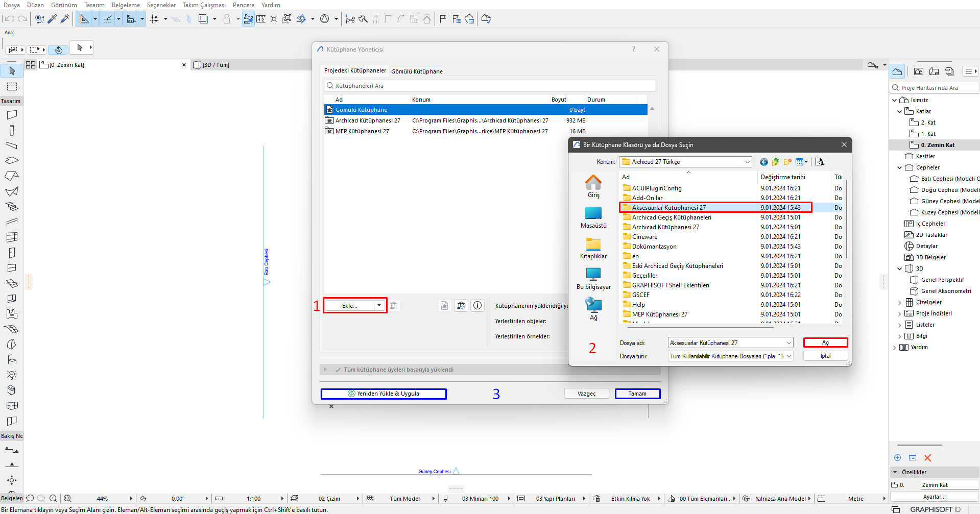Image resolution: width=980 pixels, height=514 pixels.
Task: Select the Arrow tool in the toolbox
Action: [x=12, y=70]
